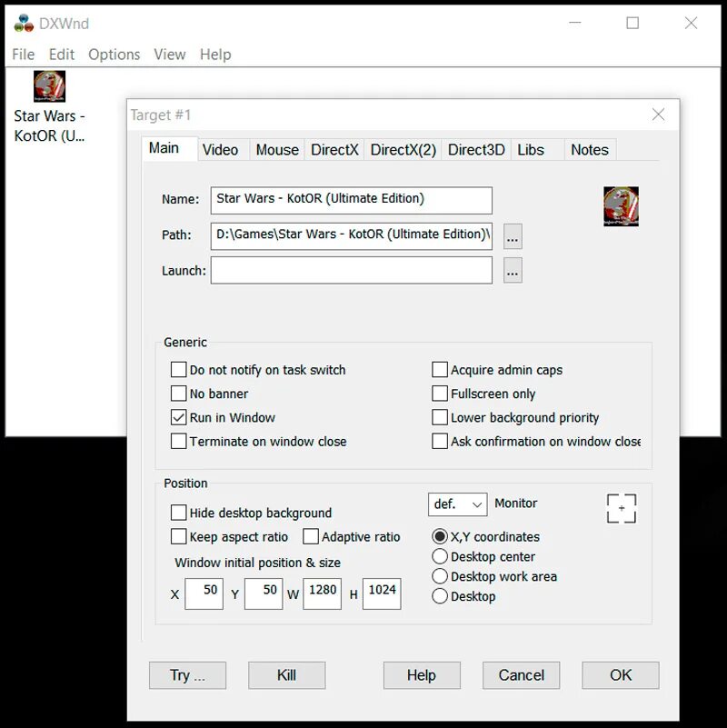Click the DXWnd app logo in title bar
Screen dimensions: 727x728
click(x=24, y=24)
